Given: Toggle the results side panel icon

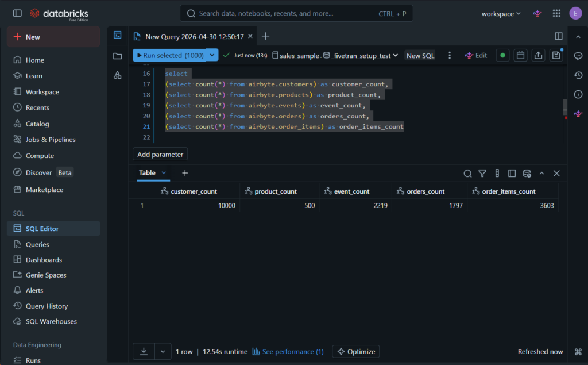Looking at the screenshot, I should tap(512, 173).
